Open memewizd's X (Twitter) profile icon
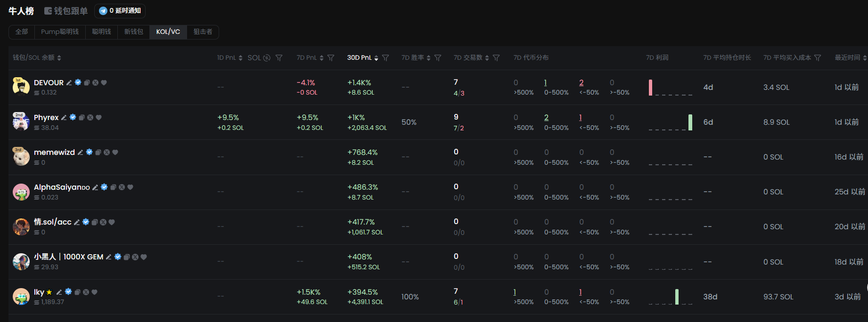 tap(106, 153)
